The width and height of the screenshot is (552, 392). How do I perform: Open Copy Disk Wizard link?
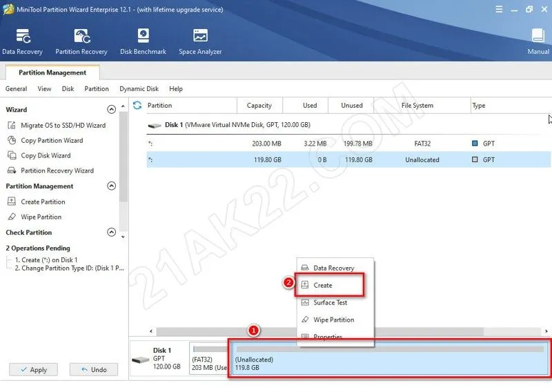coord(46,156)
